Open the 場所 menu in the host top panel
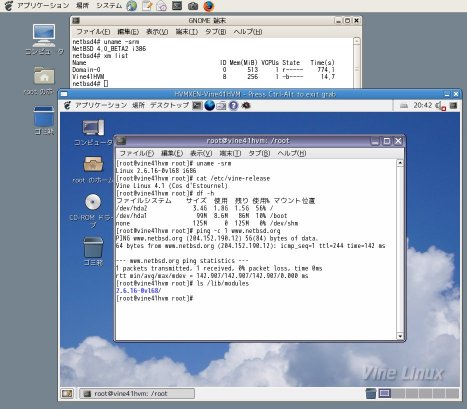The height and width of the screenshot is (409, 467). pyautogui.click(x=82, y=5)
